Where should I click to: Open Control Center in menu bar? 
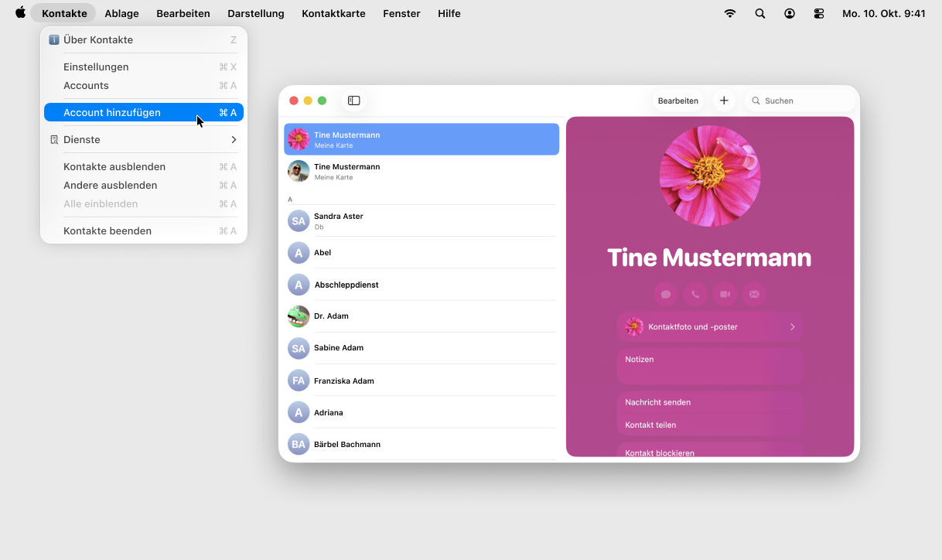pyautogui.click(x=819, y=13)
